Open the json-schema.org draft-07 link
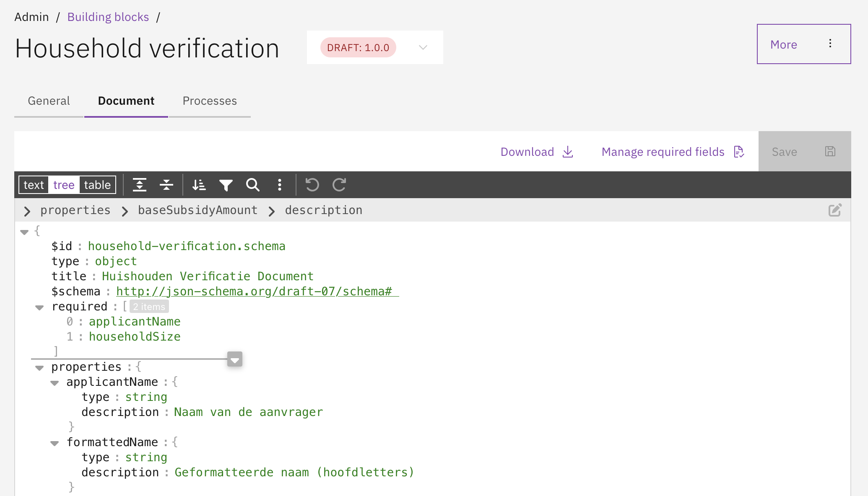 (254, 292)
